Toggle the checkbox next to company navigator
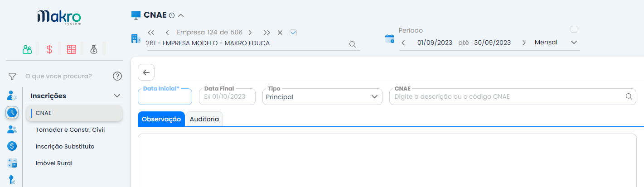Image resolution: width=644 pixels, height=187 pixels. [x=293, y=33]
